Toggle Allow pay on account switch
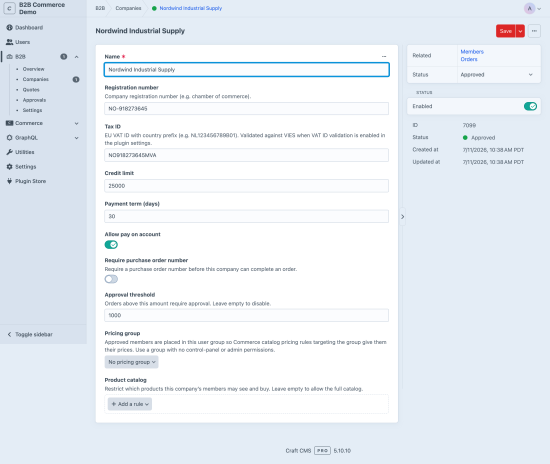The image size is (550, 464). coord(111,245)
